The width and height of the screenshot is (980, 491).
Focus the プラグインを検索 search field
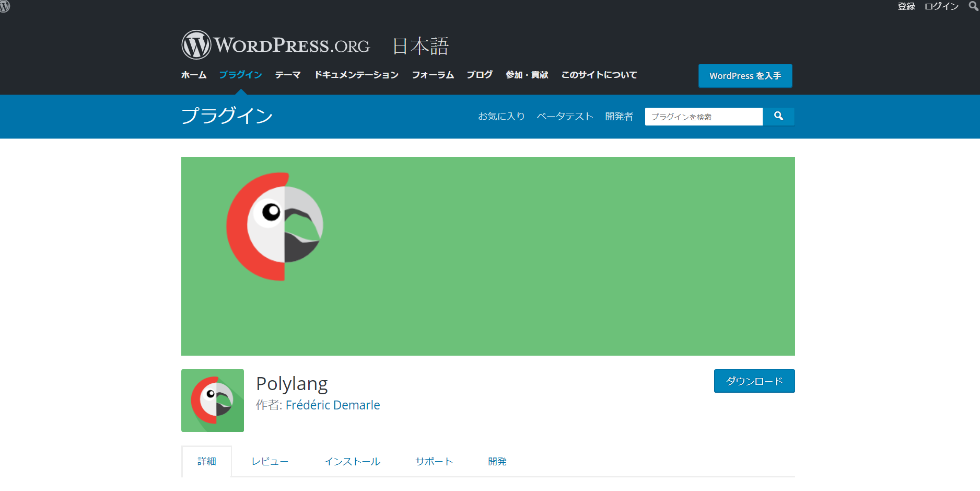tap(703, 117)
